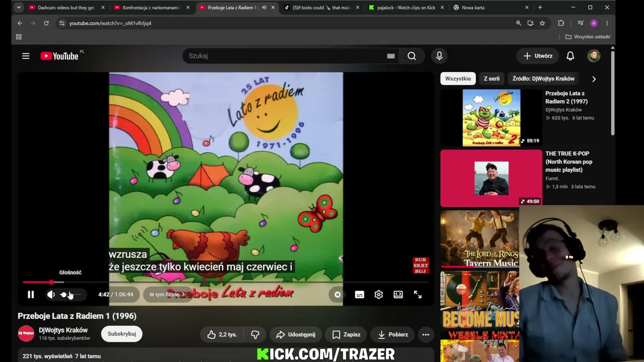Image resolution: width=644 pixels, height=362 pixels.
Task: Share the video via Udostępnij
Action: click(297, 334)
